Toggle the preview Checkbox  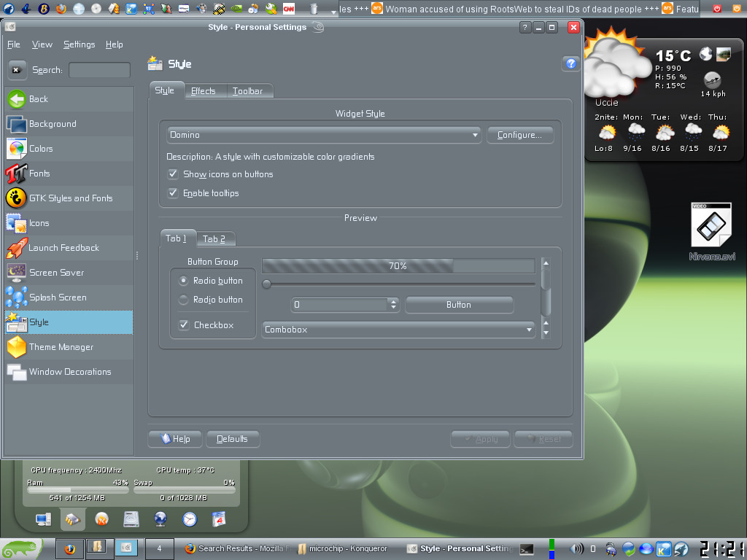[x=183, y=324]
